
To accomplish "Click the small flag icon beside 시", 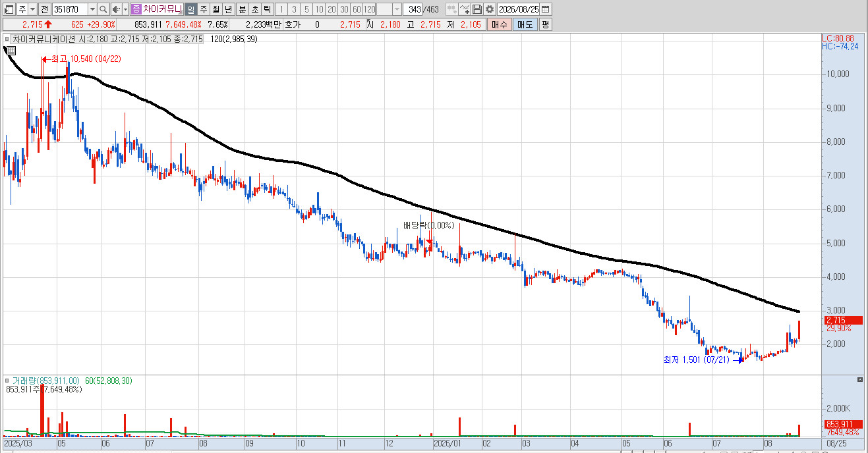I will pos(369,22).
